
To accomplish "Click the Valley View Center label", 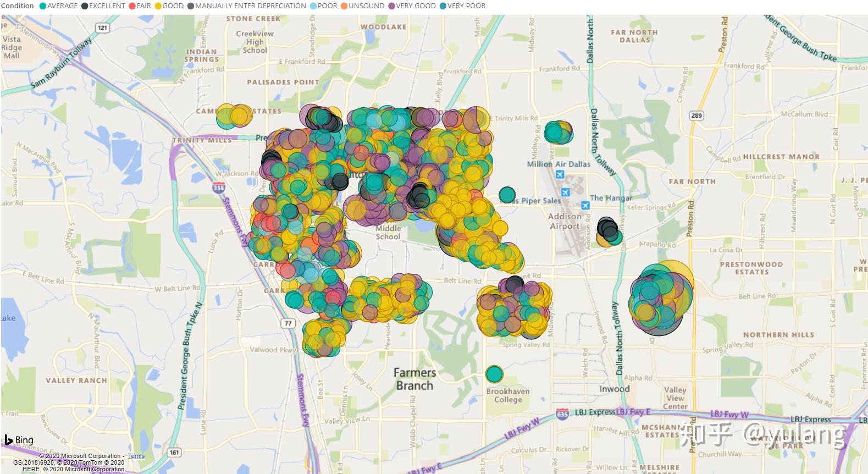I will point(675,398).
